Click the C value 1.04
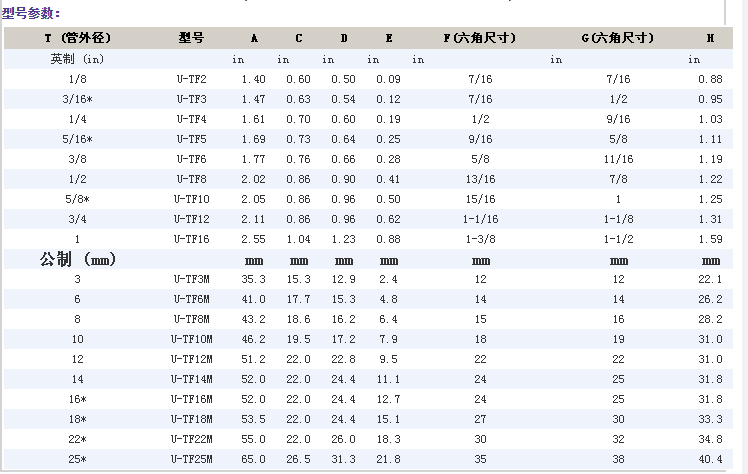 coord(298,239)
